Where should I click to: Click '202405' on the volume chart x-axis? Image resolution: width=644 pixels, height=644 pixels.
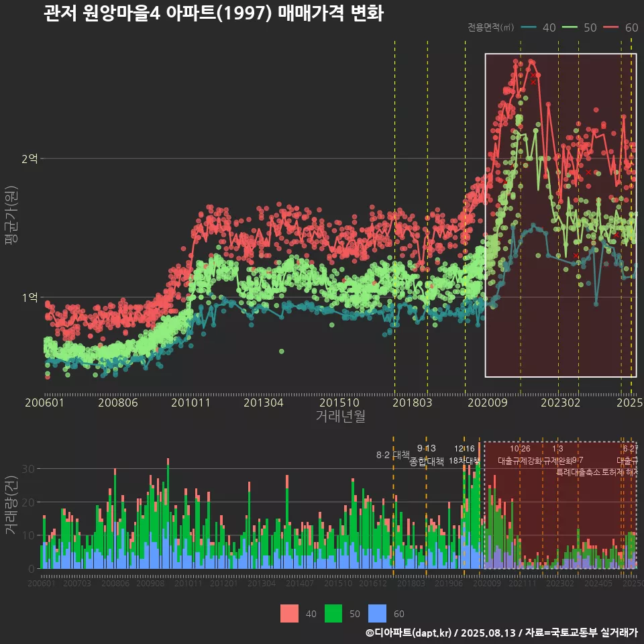[x=598, y=583]
